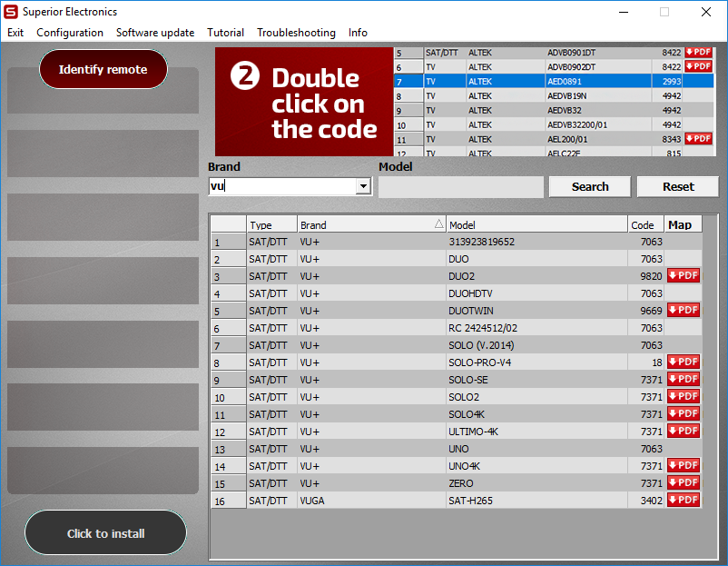Select the UNO model cell
The width and height of the screenshot is (728, 566).
[536, 449]
